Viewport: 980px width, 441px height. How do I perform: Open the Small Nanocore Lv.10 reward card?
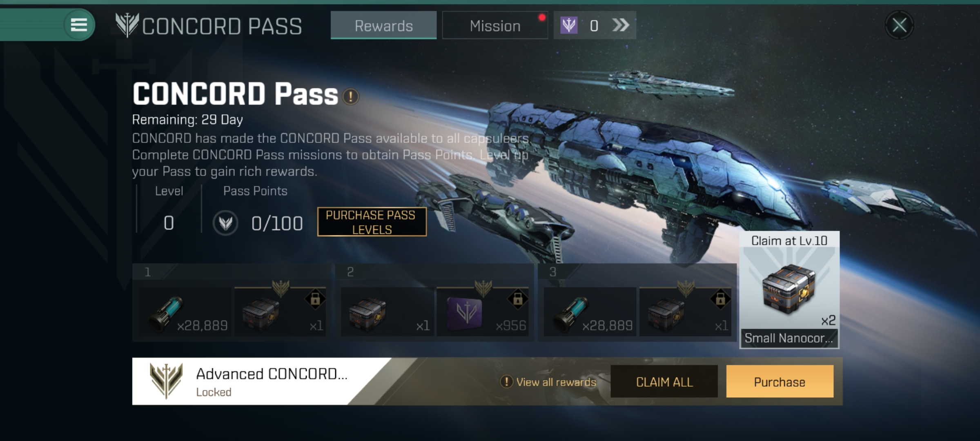click(789, 290)
